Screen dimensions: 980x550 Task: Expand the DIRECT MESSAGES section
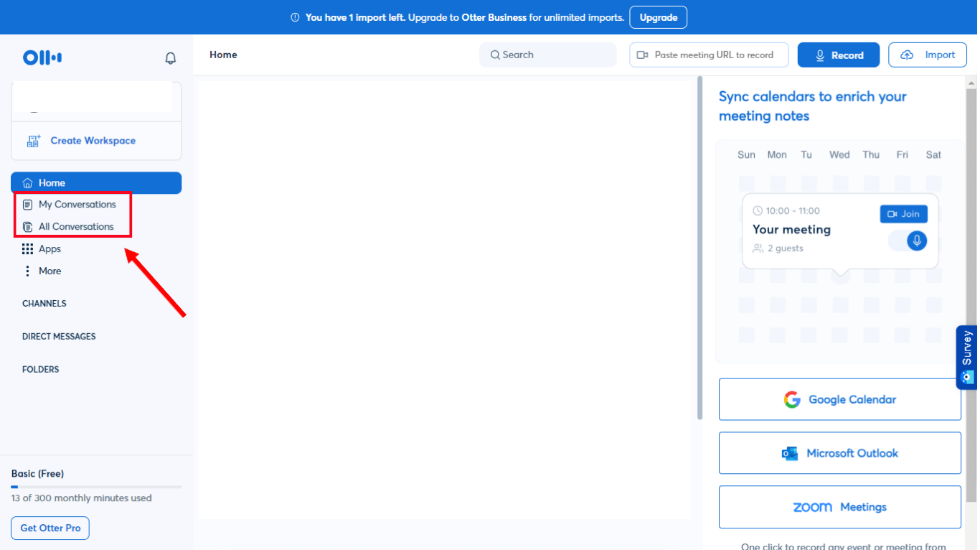pos(59,337)
